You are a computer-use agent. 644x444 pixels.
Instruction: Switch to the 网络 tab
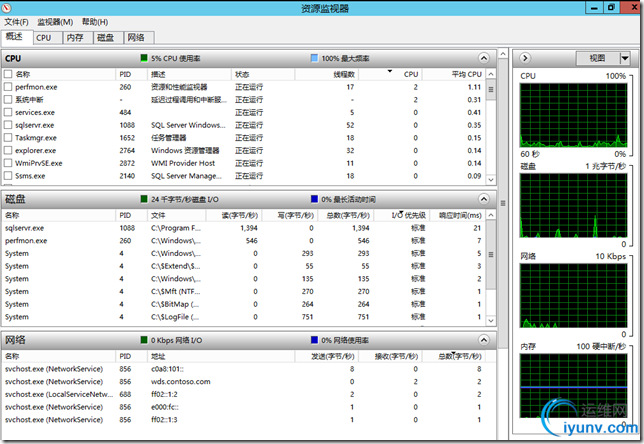pyautogui.click(x=139, y=38)
